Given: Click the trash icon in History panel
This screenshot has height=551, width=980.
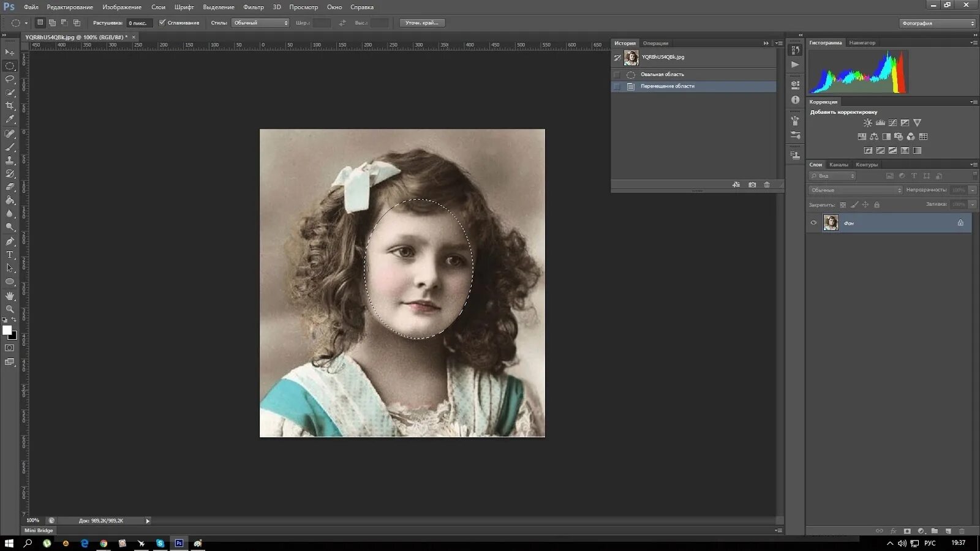Looking at the screenshot, I should [x=767, y=185].
